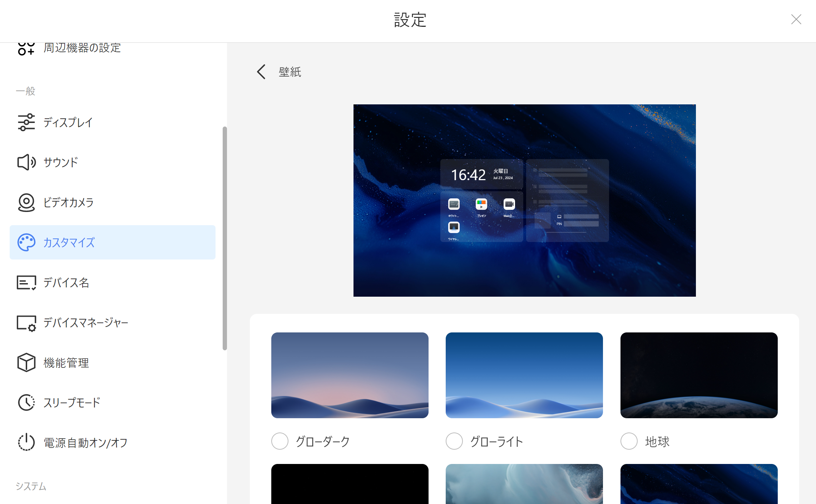Click the Display sliders icon
816x504 pixels.
click(x=26, y=122)
